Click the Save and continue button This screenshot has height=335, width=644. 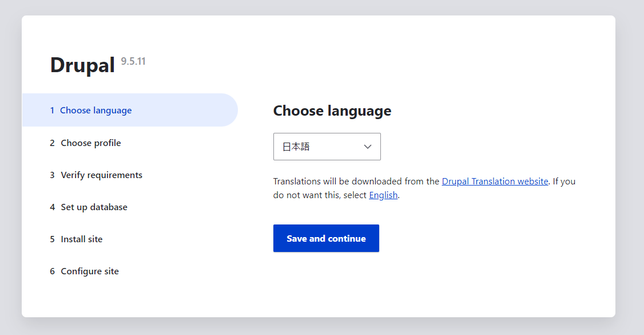326,238
